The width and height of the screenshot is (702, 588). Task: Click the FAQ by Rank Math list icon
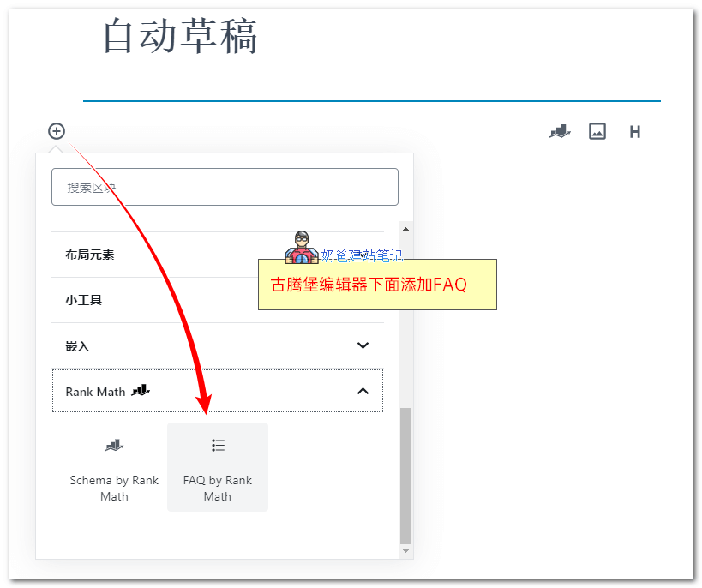coord(218,446)
